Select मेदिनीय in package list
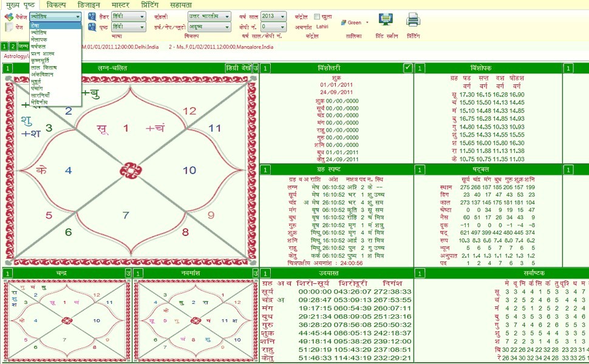The height and width of the screenshot is (364, 589). coord(56,102)
